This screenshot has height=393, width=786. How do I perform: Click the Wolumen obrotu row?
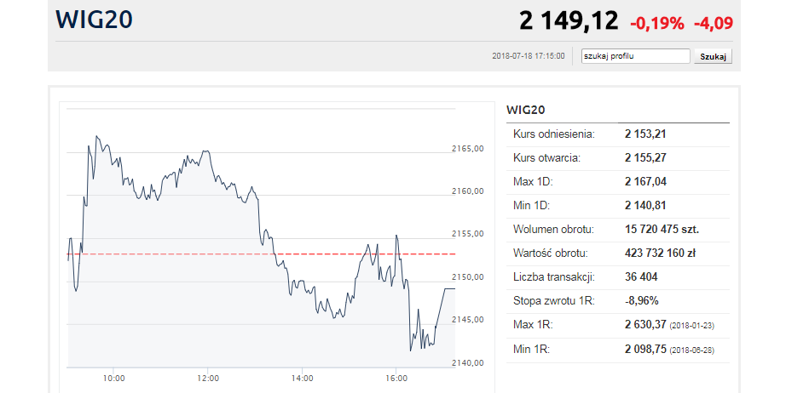(618, 230)
